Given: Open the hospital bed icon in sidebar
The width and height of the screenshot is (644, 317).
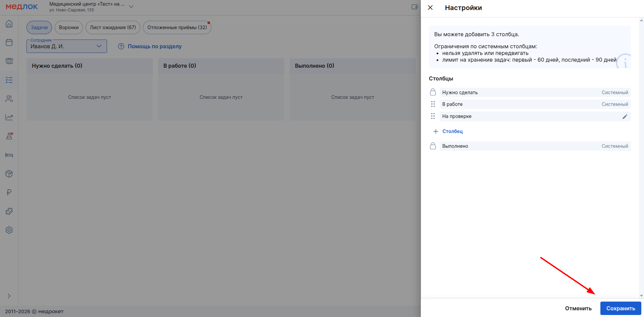Looking at the screenshot, I should (9, 155).
